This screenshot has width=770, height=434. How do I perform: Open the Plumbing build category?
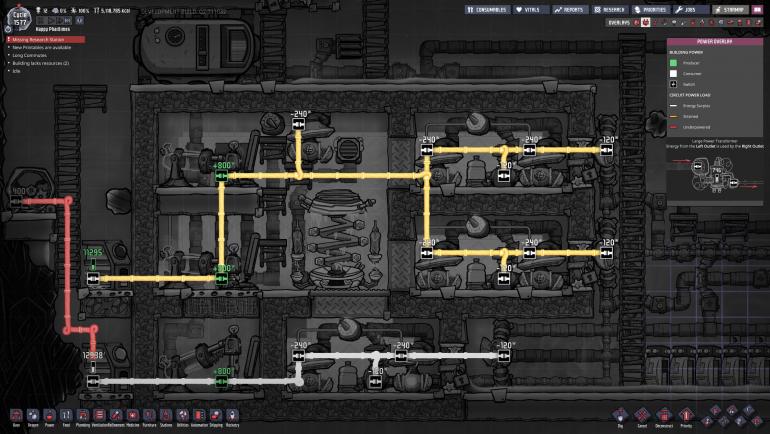83,416
